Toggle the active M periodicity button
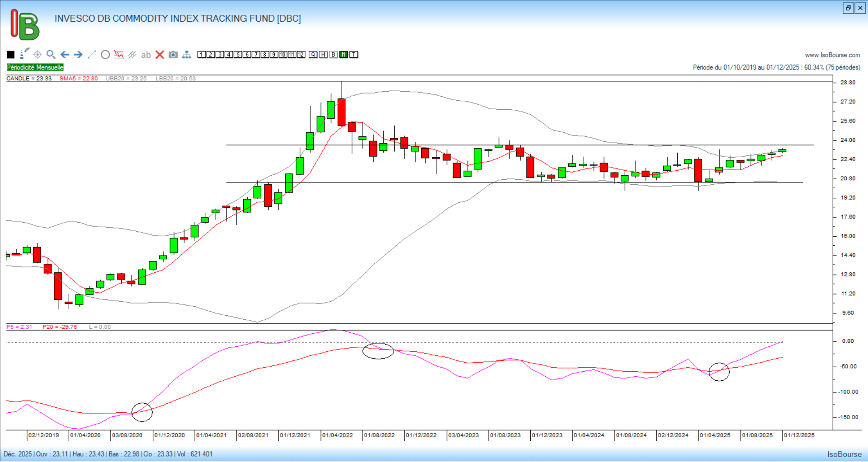Image resolution: width=868 pixels, height=462 pixels. pos(344,55)
